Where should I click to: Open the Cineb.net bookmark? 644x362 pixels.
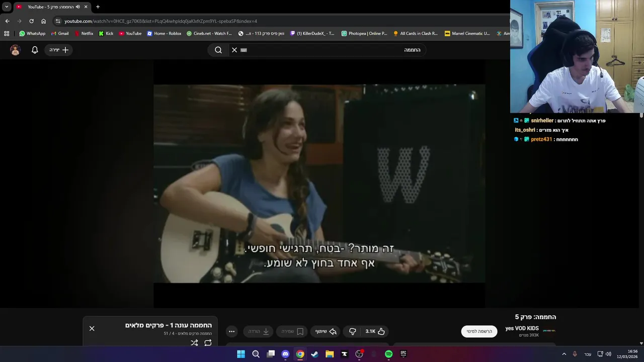click(209, 34)
